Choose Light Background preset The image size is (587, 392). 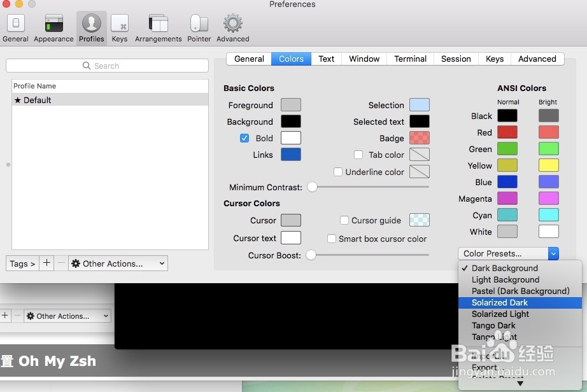click(520, 280)
